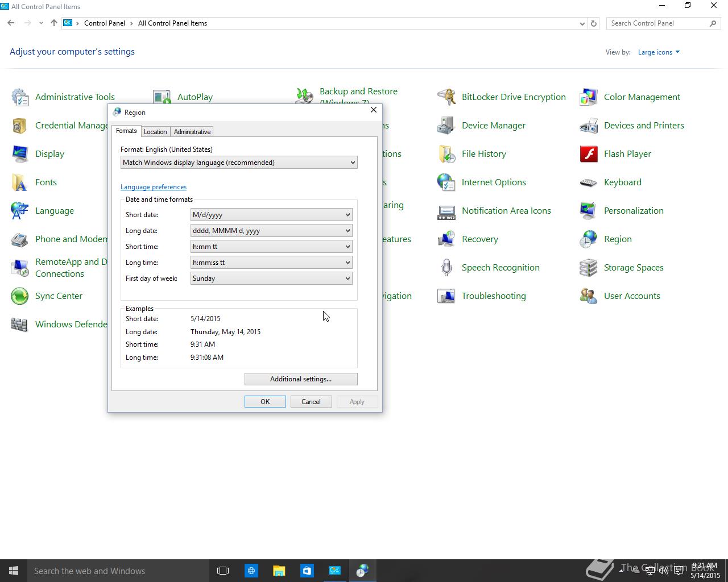Click All Control Panel Items breadcrumb
Screen dimensions: 728x582
click(x=172, y=23)
